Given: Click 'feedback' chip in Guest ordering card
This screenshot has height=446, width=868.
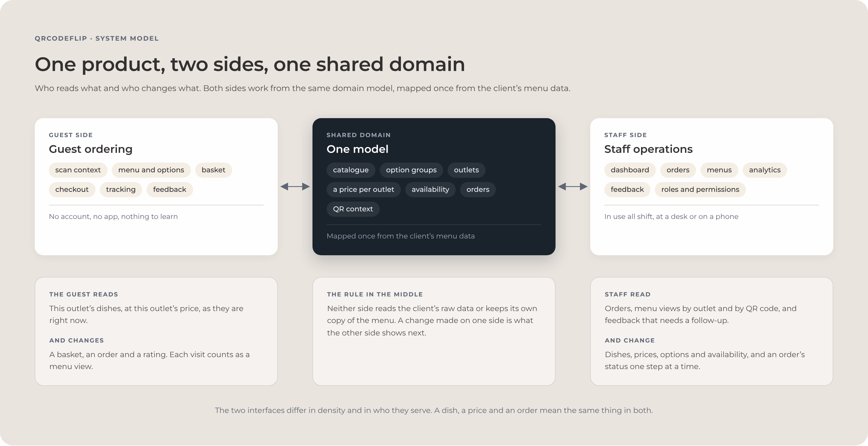Looking at the screenshot, I should click(170, 189).
